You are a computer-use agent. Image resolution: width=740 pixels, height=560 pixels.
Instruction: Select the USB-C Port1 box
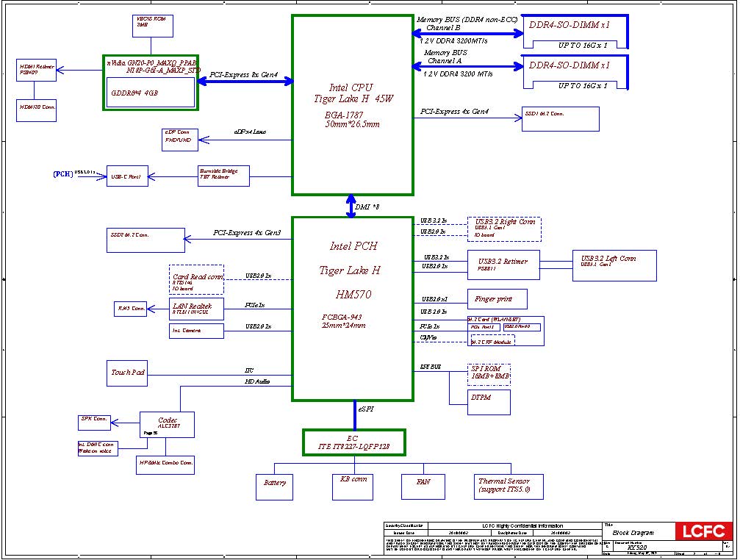click(x=129, y=176)
